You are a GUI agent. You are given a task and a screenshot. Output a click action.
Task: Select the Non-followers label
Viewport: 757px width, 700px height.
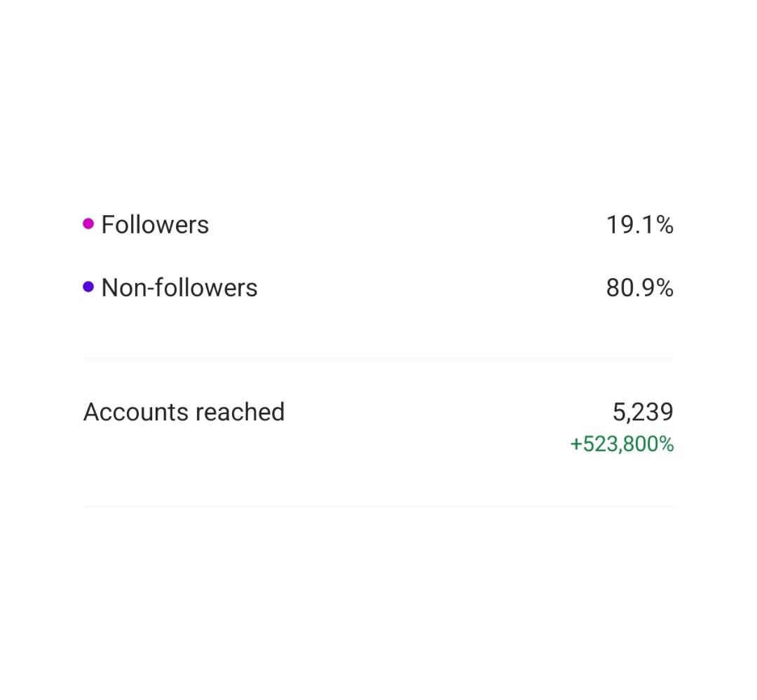click(179, 288)
